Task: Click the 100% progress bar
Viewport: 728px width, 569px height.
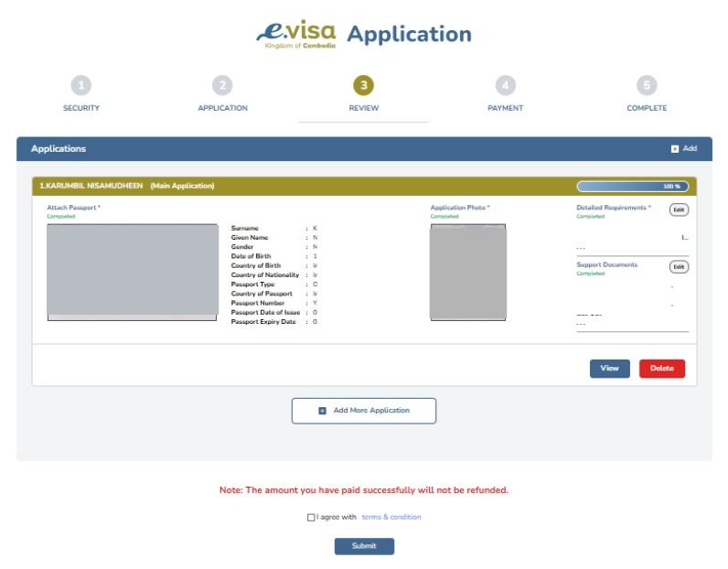Action: pyautogui.click(x=633, y=187)
